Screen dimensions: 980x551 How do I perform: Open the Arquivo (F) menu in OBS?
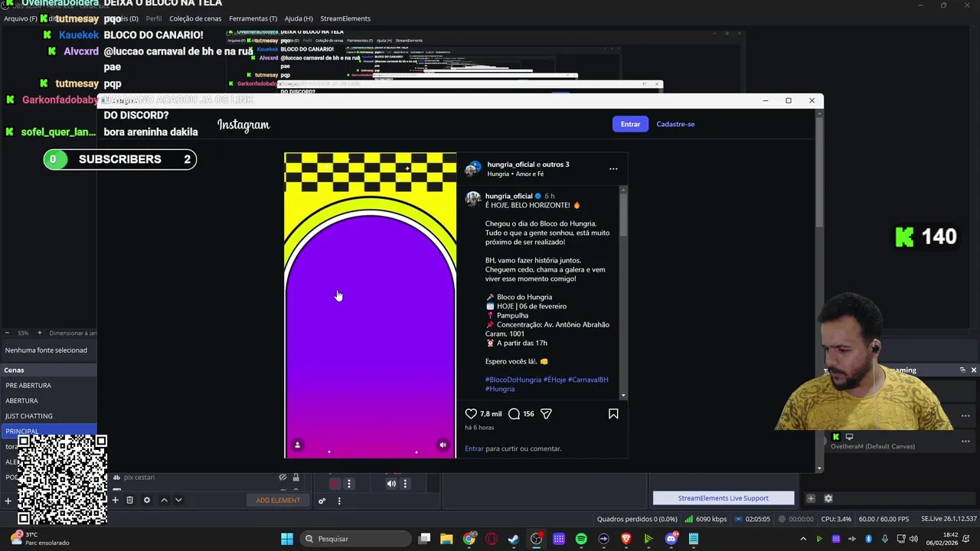click(21, 18)
